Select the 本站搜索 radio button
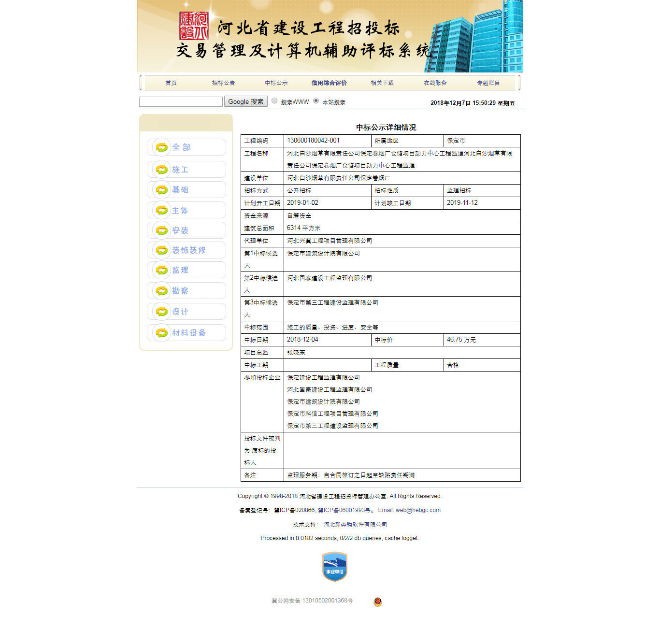This screenshot has height=644, width=660. 316,101
